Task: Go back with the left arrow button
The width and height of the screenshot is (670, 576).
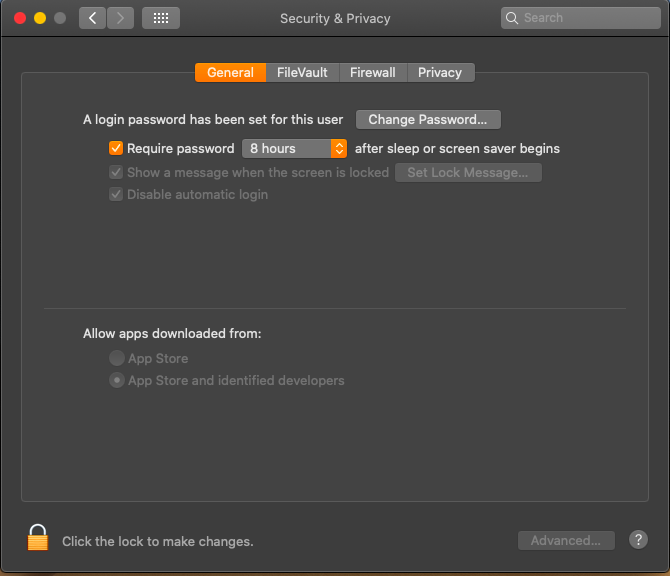Action: click(93, 18)
